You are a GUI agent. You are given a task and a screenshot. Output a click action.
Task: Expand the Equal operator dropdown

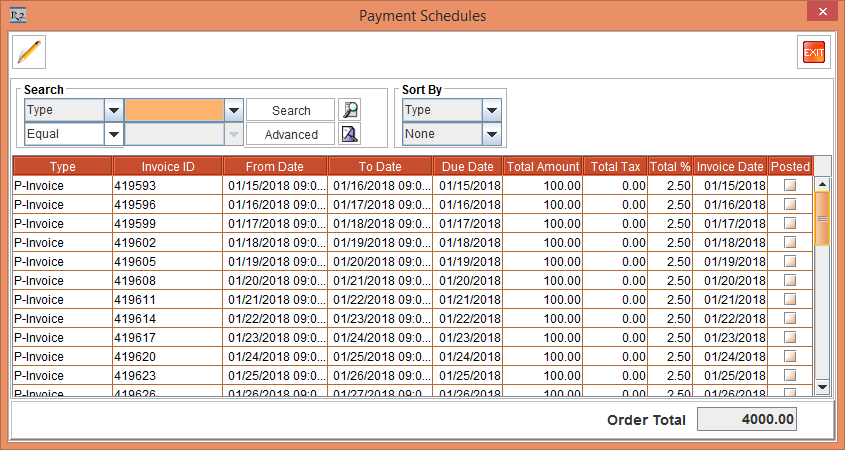(114, 134)
